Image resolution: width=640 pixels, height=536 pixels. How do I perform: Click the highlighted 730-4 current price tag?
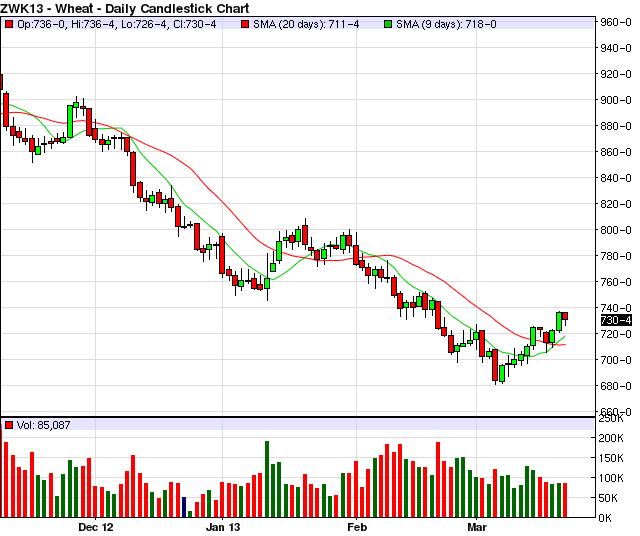click(616, 320)
